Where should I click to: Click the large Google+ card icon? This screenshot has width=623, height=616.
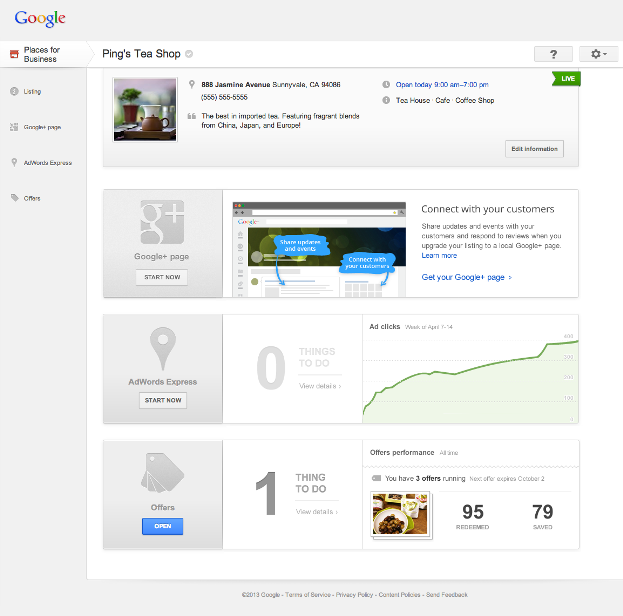click(x=162, y=221)
